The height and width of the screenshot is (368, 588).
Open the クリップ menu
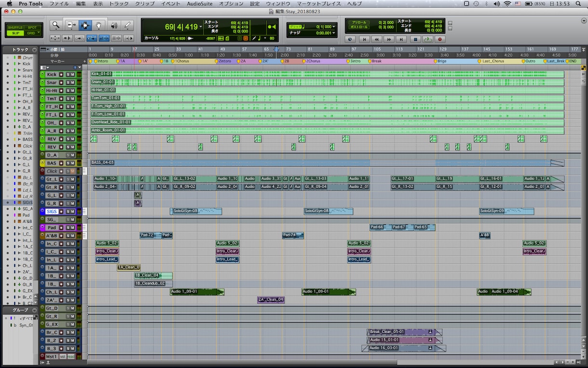click(145, 3)
